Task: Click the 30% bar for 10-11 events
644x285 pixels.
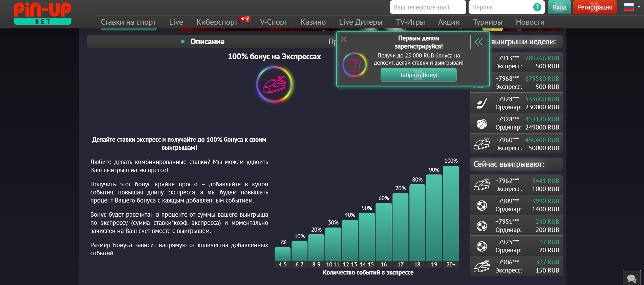Action: 333,244
